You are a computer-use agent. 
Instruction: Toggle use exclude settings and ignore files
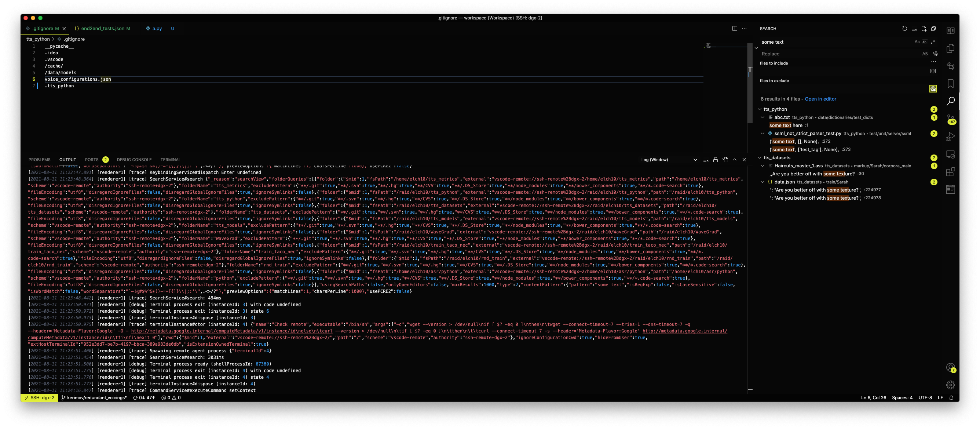pyautogui.click(x=933, y=89)
